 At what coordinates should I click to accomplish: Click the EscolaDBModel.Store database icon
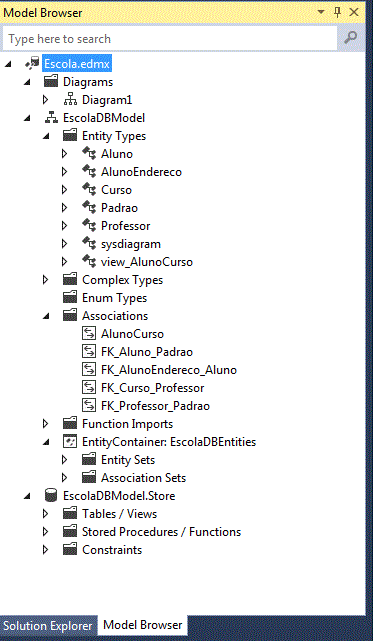click(x=50, y=496)
